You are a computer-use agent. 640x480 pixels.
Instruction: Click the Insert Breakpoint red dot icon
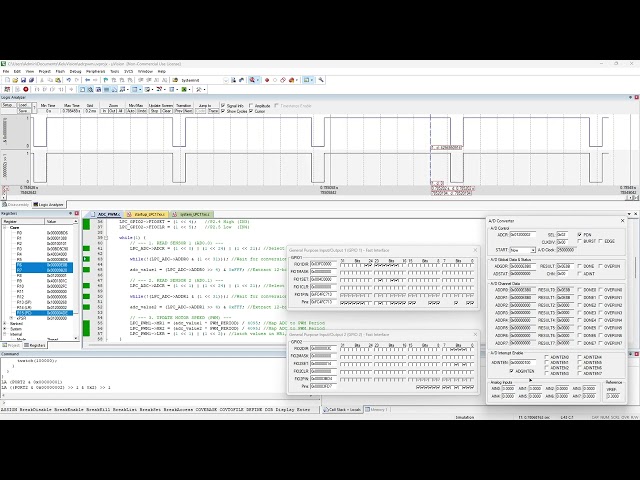pos(267,80)
